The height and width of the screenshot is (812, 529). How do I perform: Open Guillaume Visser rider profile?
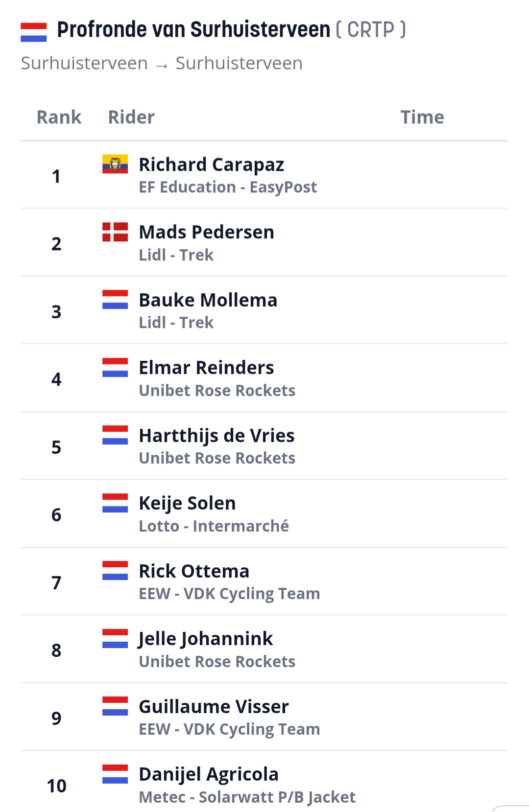click(x=214, y=706)
